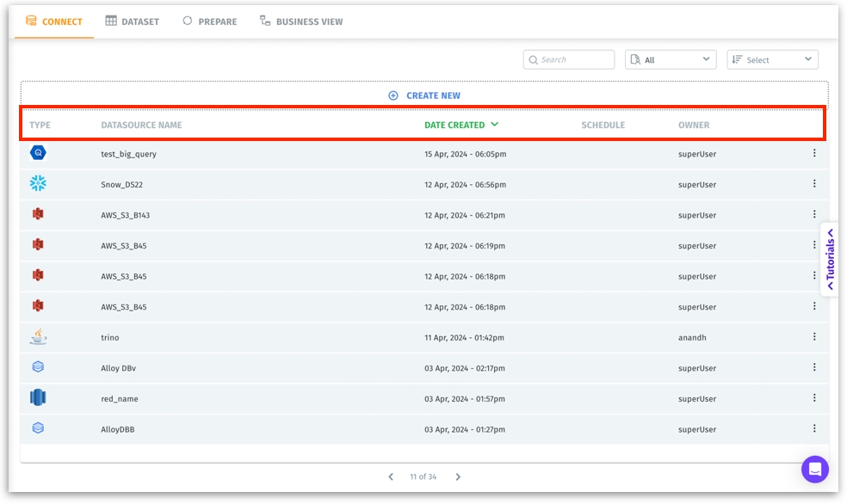Viewport: 847px width, 504px height.
Task: Click the trino datasource Java icon
Action: [38, 336]
